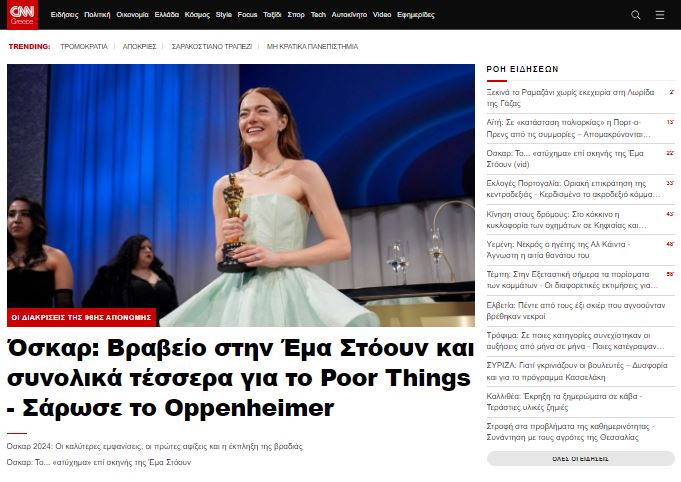Open the Αϊτή Πορτ-ο-Πρενς story
The image size is (681, 482).
(x=569, y=128)
